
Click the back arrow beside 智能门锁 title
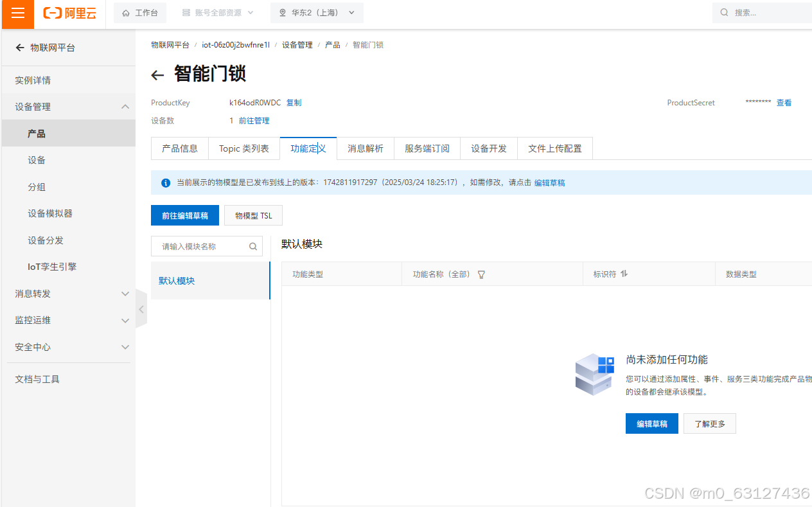click(157, 75)
